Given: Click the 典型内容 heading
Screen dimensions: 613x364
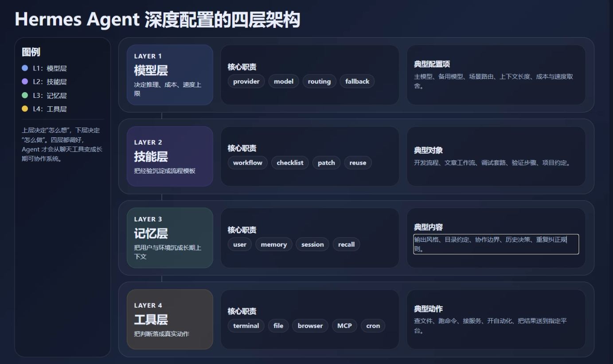Looking at the screenshot, I should [x=429, y=227].
